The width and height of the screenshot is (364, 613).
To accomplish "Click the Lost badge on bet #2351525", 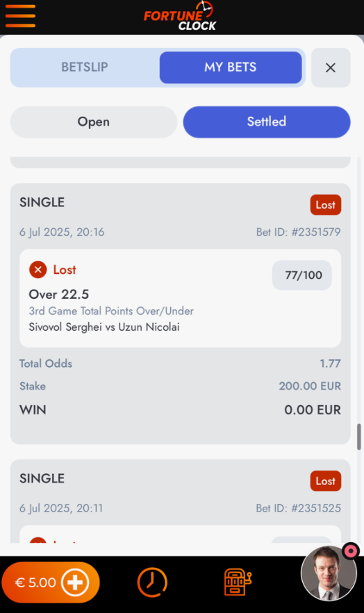I will pyautogui.click(x=325, y=481).
